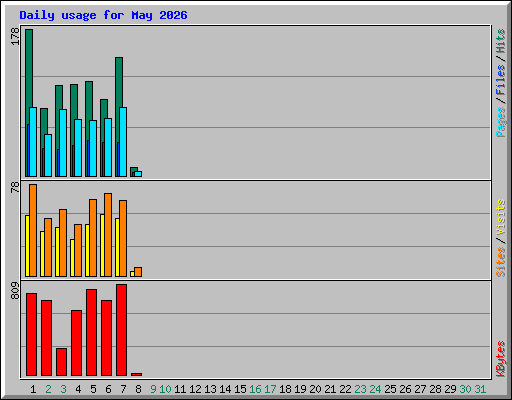Click day 7 on the x-axis

click(x=123, y=389)
